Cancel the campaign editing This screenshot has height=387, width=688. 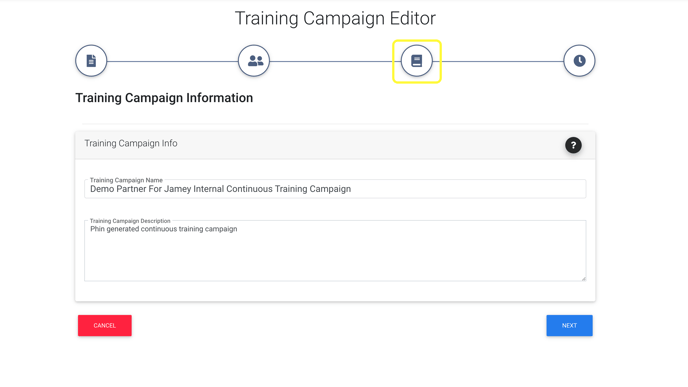click(105, 326)
